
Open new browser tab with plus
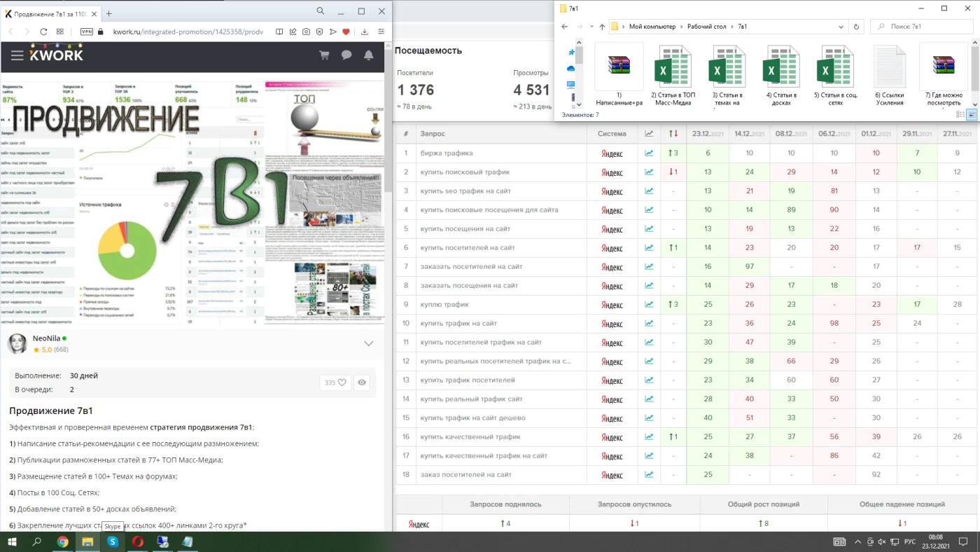point(109,13)
